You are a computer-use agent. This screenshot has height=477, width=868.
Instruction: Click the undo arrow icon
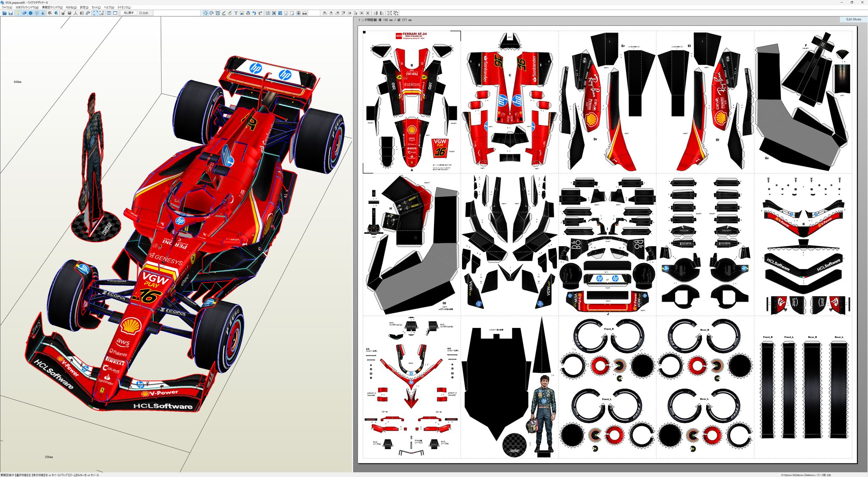tap(254, 13)
